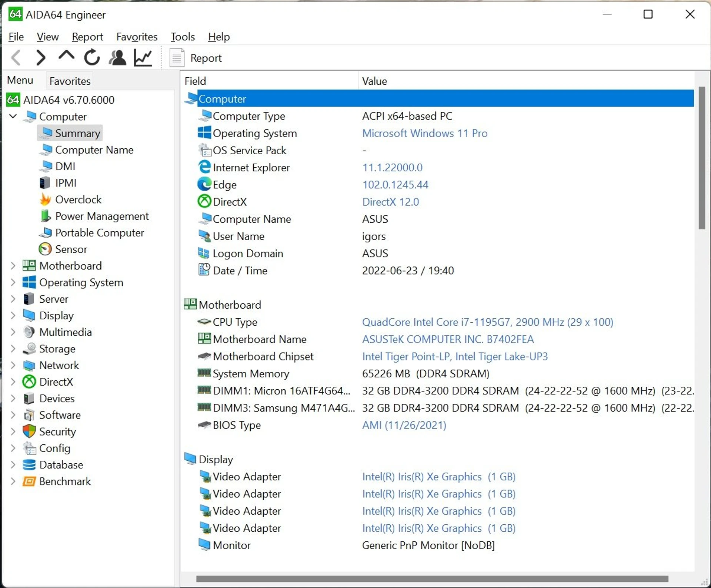Expand the Display tree node
The height and width of the screenshot is (588, 711).
tap(13, 315)
